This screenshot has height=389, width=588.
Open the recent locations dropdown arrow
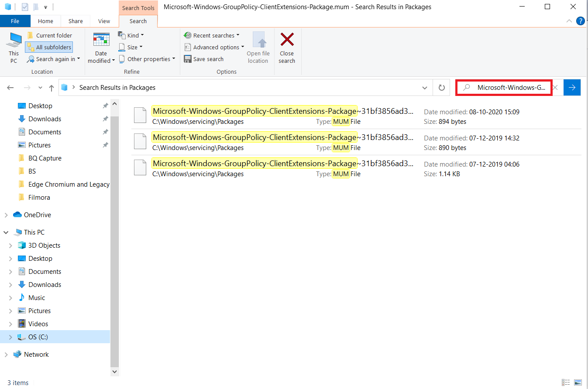(40, 88)
